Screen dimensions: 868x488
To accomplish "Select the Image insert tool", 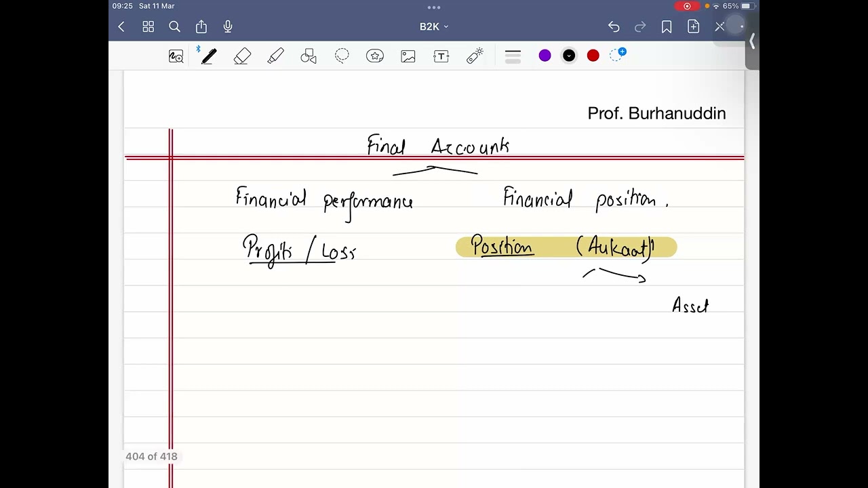I will pyautogui.click(x=408, y=56).
